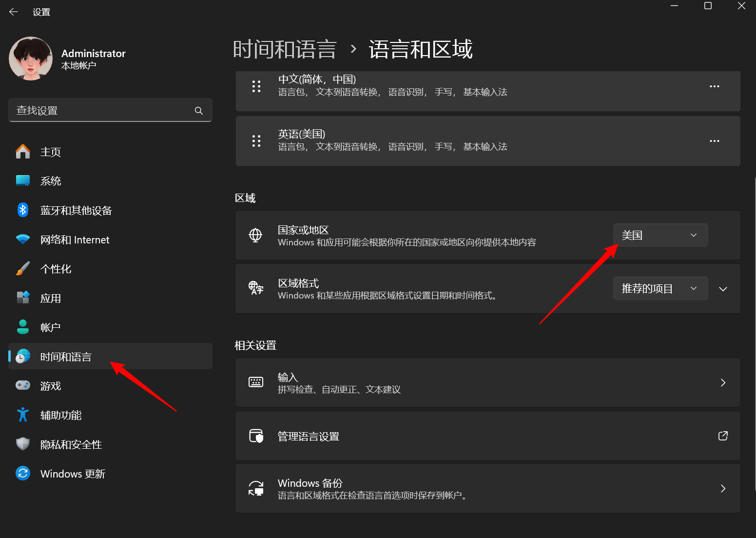This screenshot has width=756, height=538.
Task: Select 网络和 Internet in the sidebar
Action: tap(110, 239)
